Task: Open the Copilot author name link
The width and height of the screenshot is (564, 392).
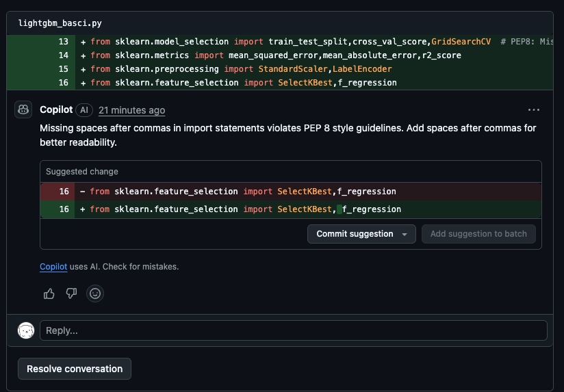Action: pyautogui.click(x=56, y=110)
